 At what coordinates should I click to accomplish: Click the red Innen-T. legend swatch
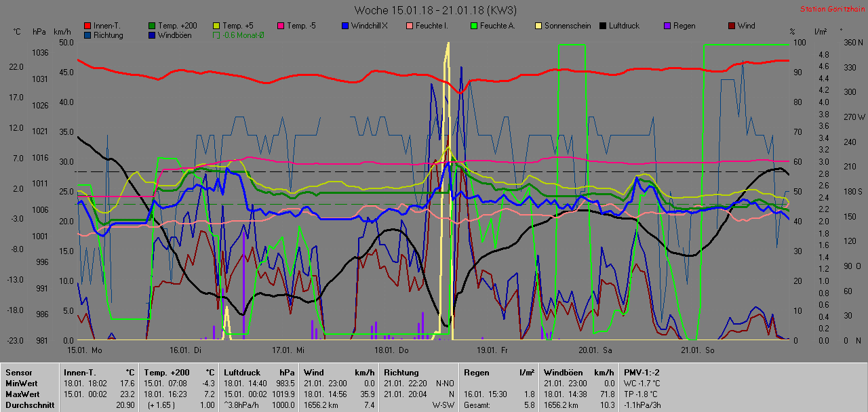(x=87, y=26)
